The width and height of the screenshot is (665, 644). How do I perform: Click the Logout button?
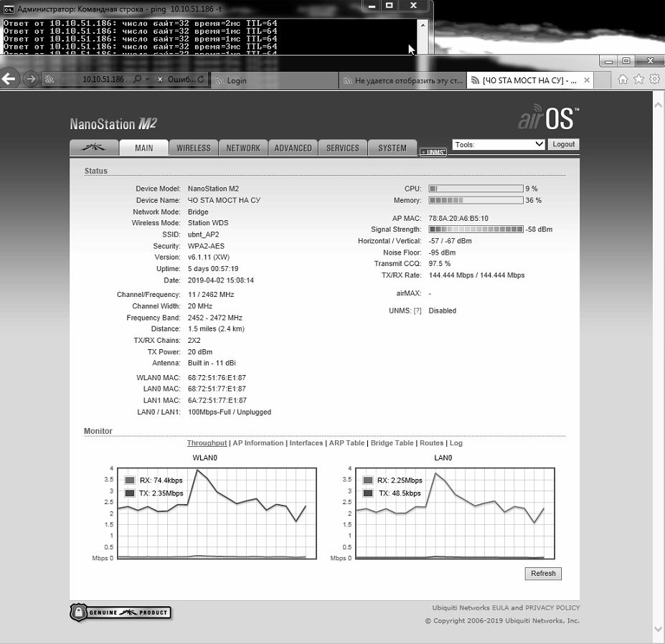563,144
